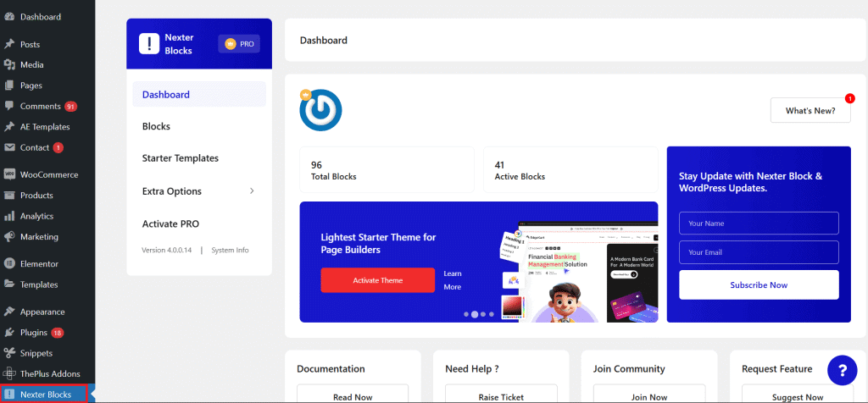Focus the Your Name input field
868x403 pixels.
point(759,224)
